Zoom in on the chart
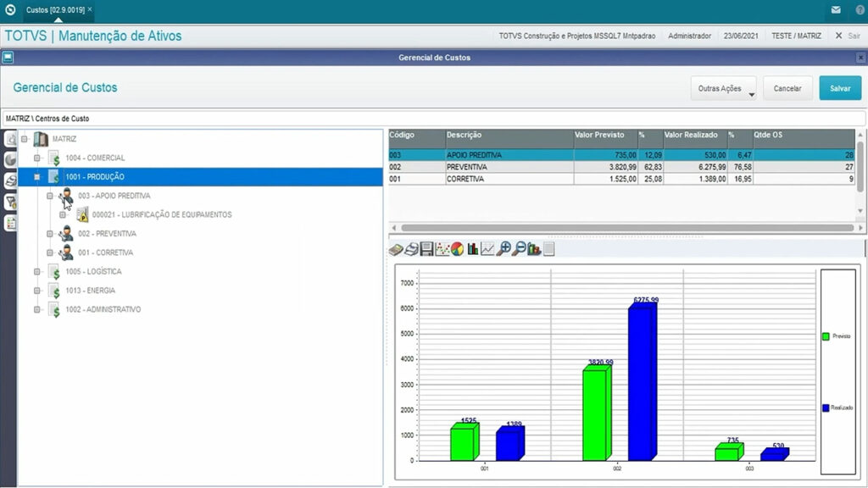Image resolution: width=868 pixels, height=488 pixels. pyautogui.click(x=504, y=250)
